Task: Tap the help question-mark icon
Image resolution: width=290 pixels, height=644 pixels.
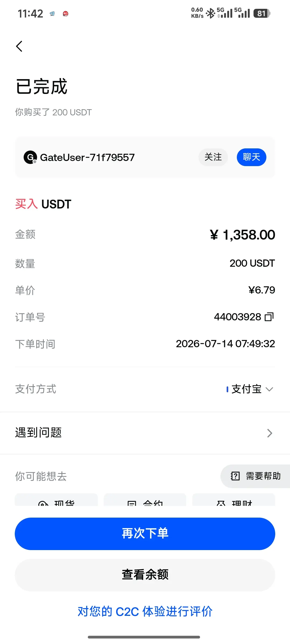Action: (x=235, y=476)
